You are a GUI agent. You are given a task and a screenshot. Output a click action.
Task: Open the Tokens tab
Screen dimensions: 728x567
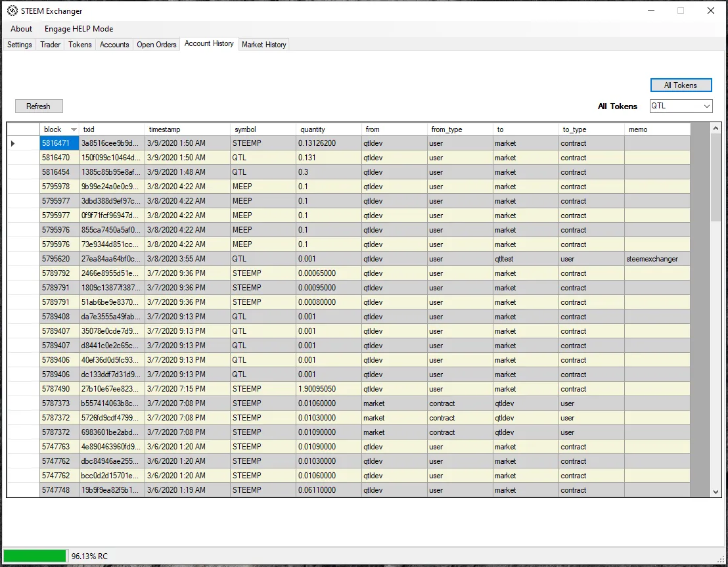80,45
